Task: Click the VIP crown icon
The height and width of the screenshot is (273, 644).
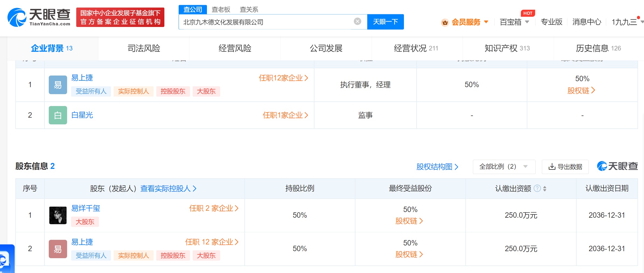Action: [445, 22]
